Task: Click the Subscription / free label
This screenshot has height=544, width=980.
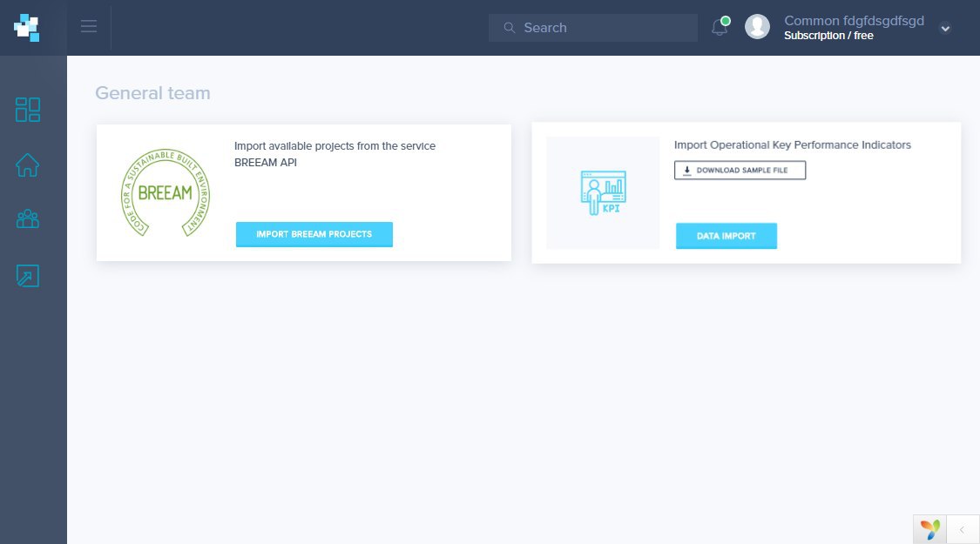Action: pyautogui.click(x=828, y=36)
